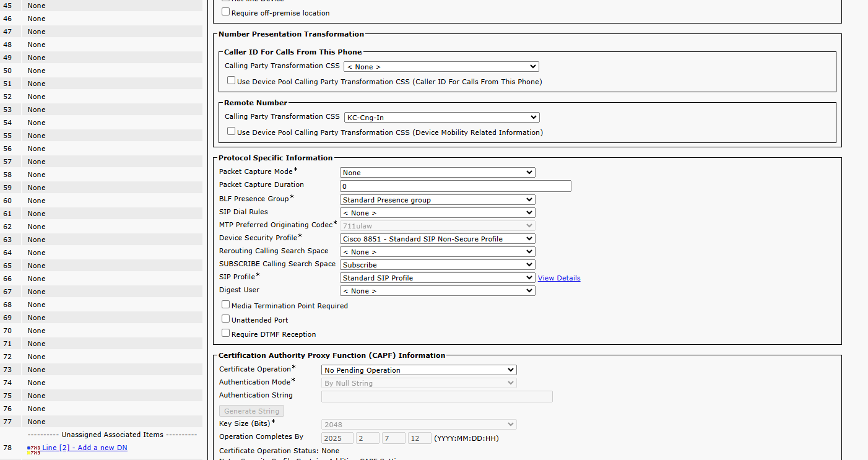Click the line icon beside Add a new DN

[x=33, y=450]
